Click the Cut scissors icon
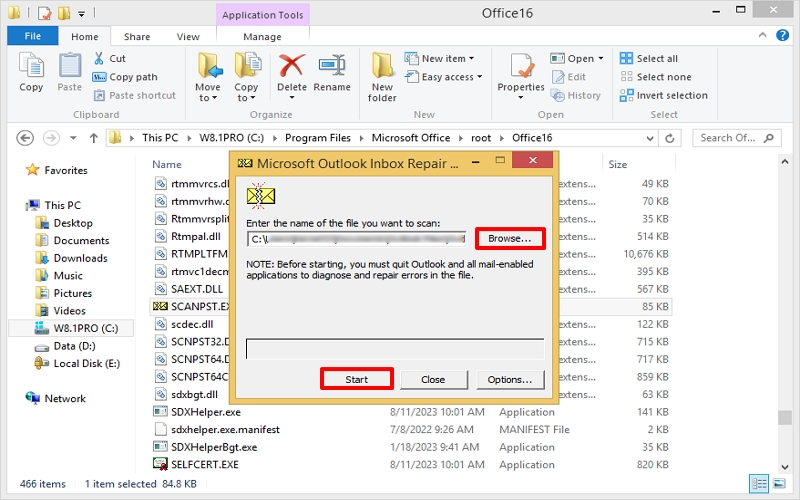The width and height of the screenshot is (800, 500). click(100, 59)
